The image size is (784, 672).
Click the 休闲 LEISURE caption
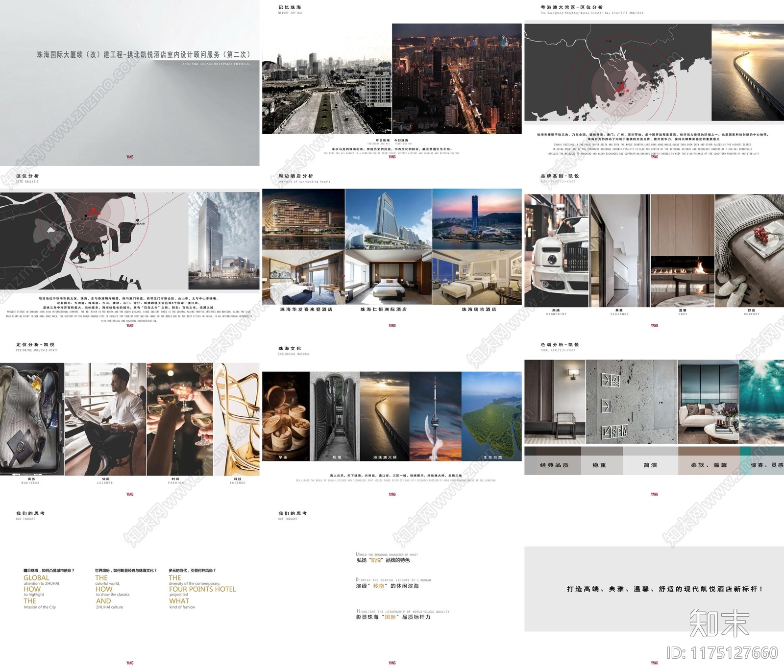coord(105,481)
